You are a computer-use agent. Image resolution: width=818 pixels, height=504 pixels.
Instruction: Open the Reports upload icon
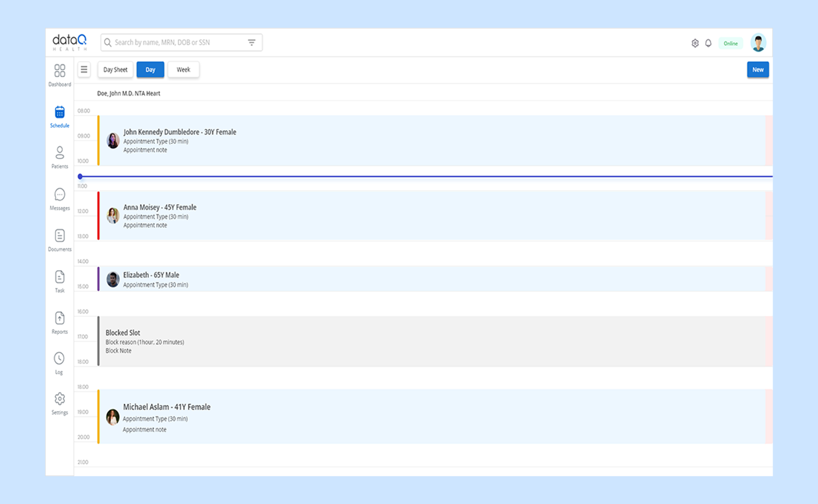(60, 318)
